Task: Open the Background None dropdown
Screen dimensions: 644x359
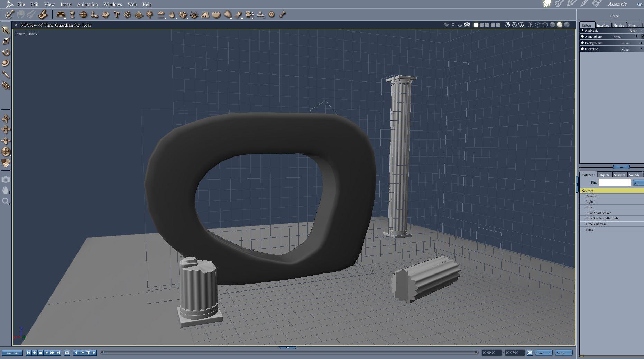Action: (632, 43)
